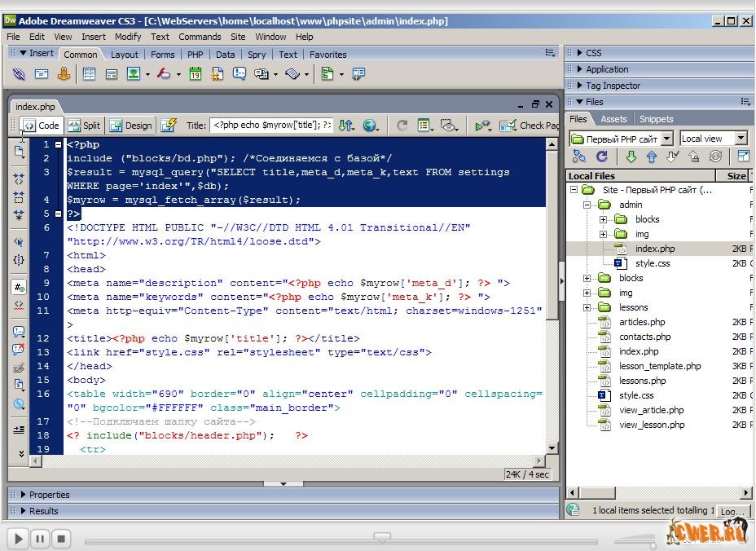Screen dimensions: 756x551
Task: Switch to the Assets tab
Action: point(613,119)
